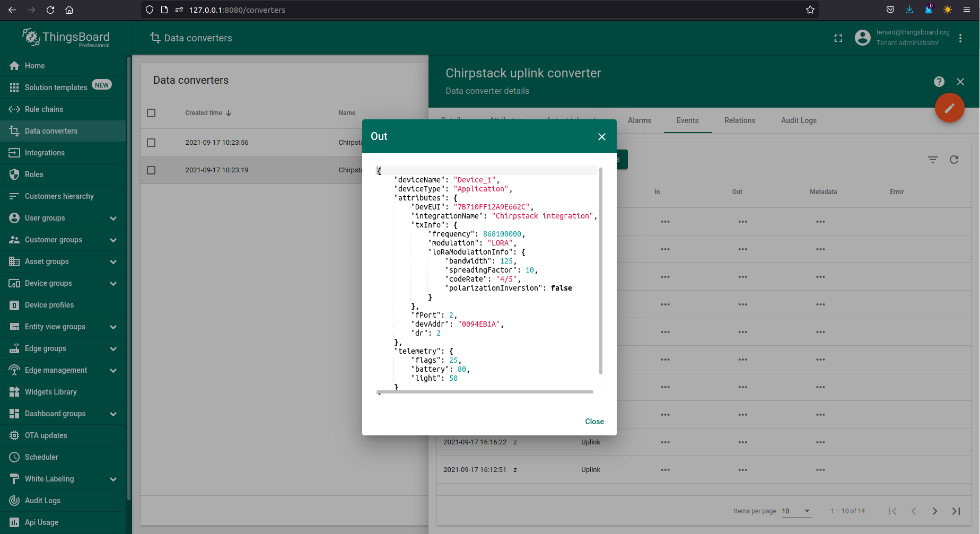Open Rule chains in sidebar
This screenshot has width=980, height=534.
pyautogui.click(x=44, y=109)
